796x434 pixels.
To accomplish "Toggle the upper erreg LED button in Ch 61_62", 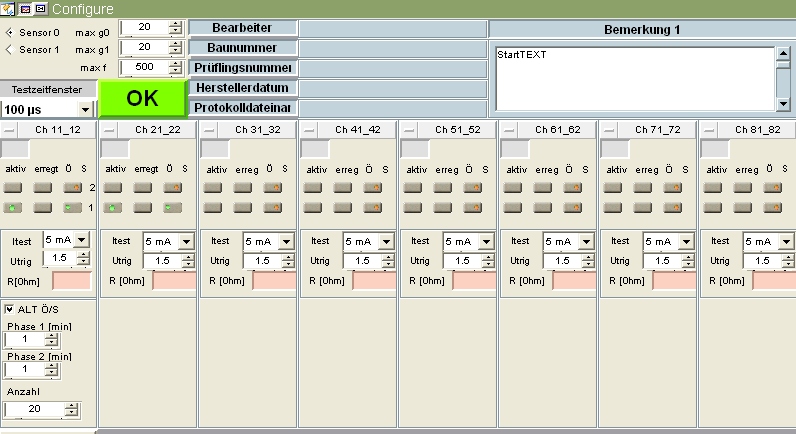I will tap(542, 187).
